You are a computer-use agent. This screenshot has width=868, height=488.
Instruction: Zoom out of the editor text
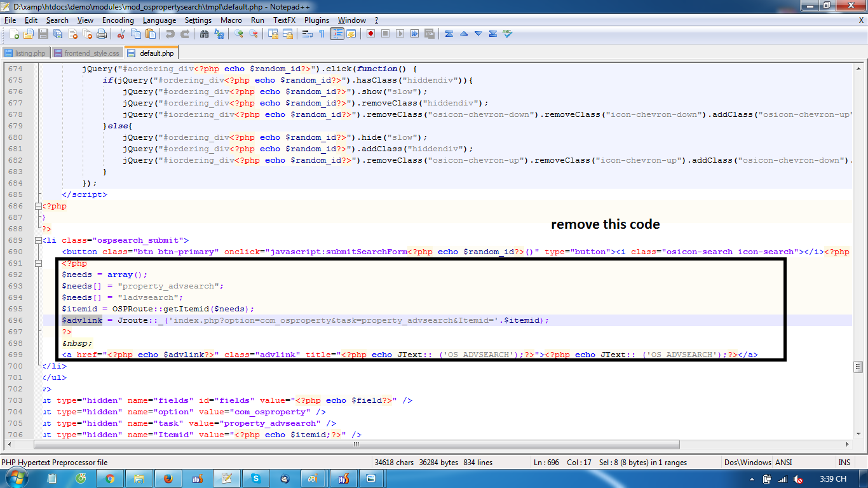[x=254, y=34]
